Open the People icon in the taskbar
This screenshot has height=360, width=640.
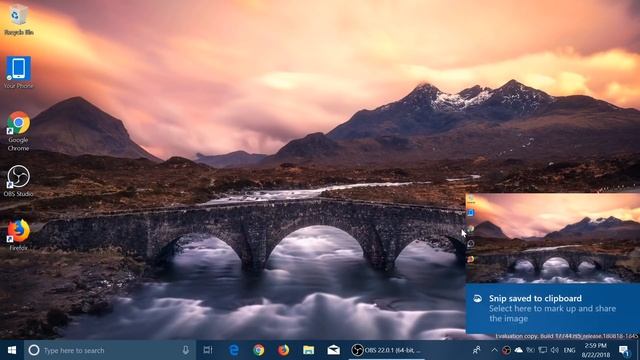point(476,350)
